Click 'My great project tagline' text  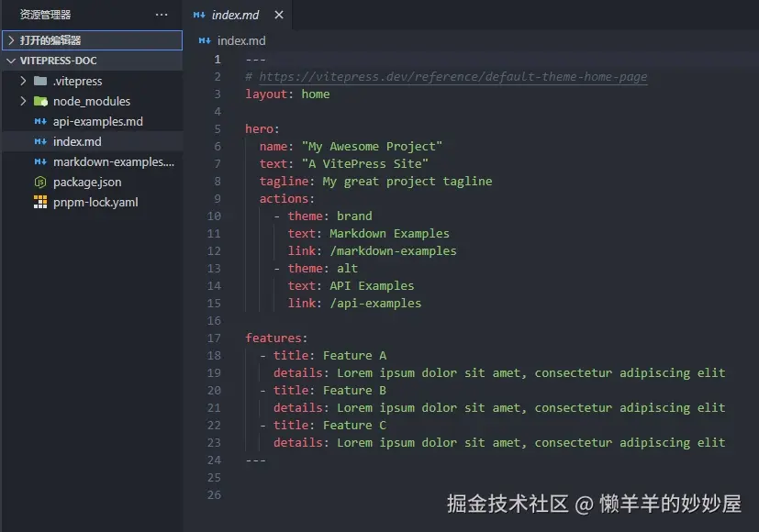(x=407, y=182)
